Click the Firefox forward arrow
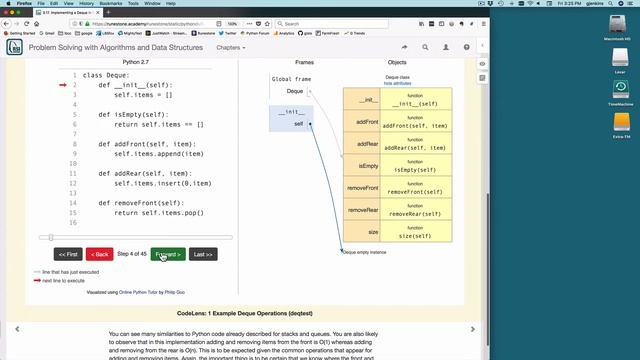 point(16,24)
